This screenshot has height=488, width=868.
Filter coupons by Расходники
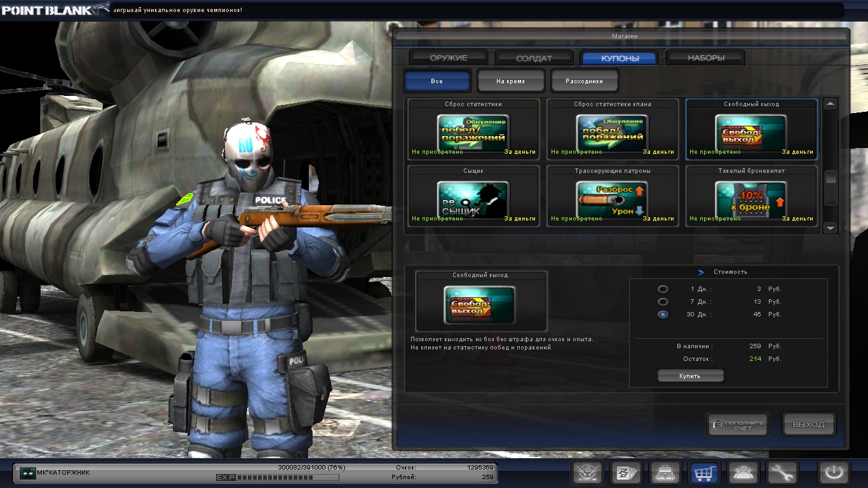tap(584, 81)
